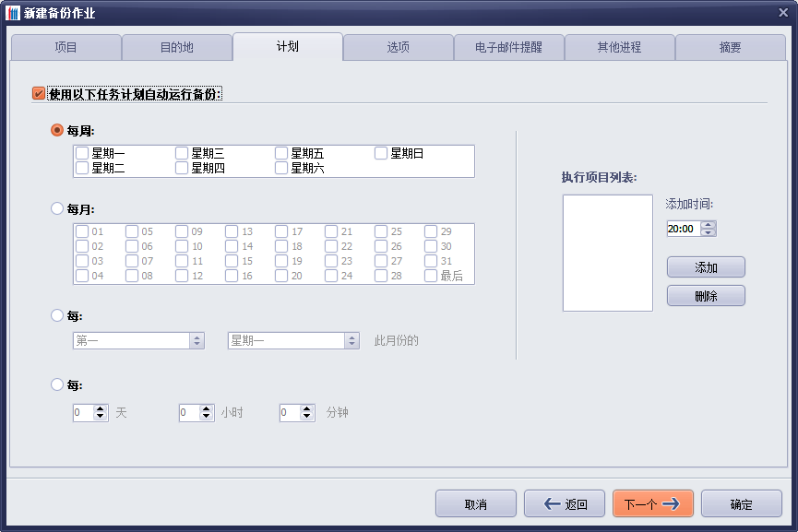798x532 pixels.
Task: Decrease the 分钟 minutes spinner
Action: (x=307, y=417)
